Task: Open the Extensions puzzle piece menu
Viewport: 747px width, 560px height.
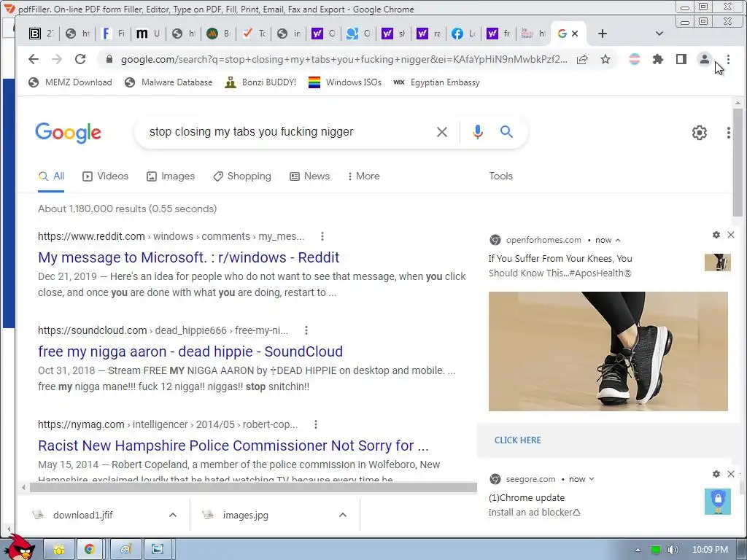Action: [658, 60]
